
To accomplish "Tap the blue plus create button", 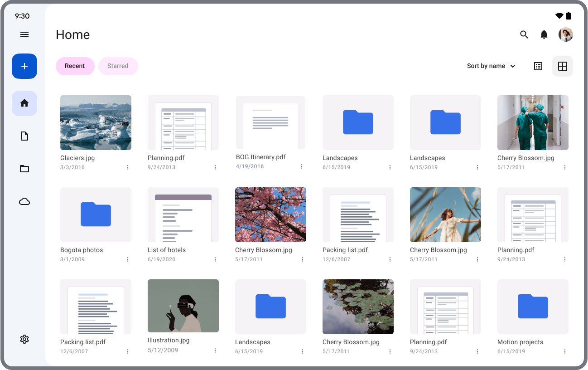I will pyautogui.click(x=24, y=66).
